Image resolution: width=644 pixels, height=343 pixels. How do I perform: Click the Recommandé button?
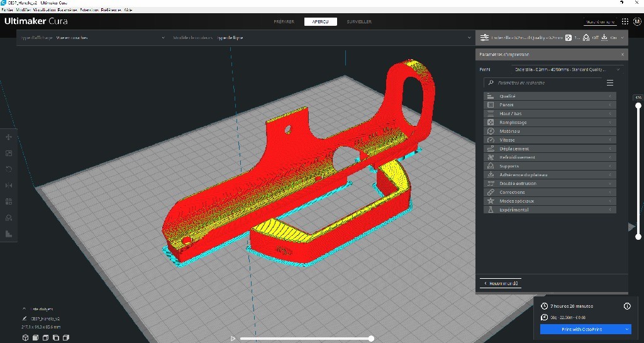click(501, 284)
